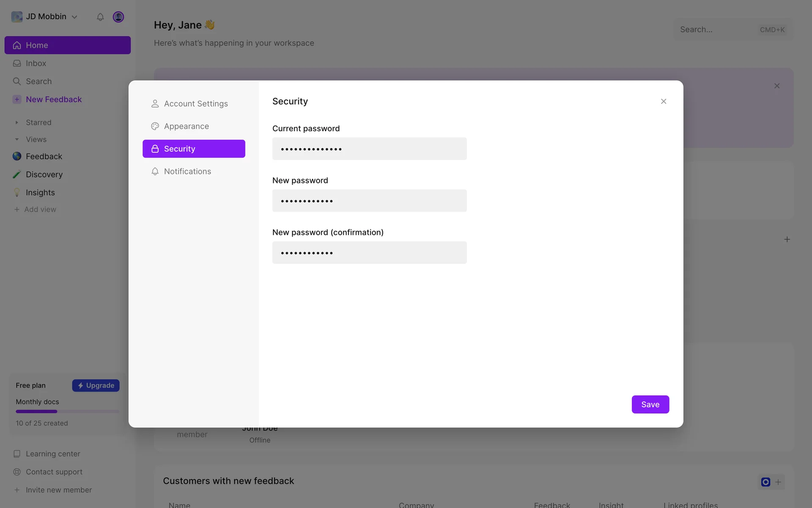Click Contact support in the sidebar
This screenshot has width=812, height=508.
(54, 472)
